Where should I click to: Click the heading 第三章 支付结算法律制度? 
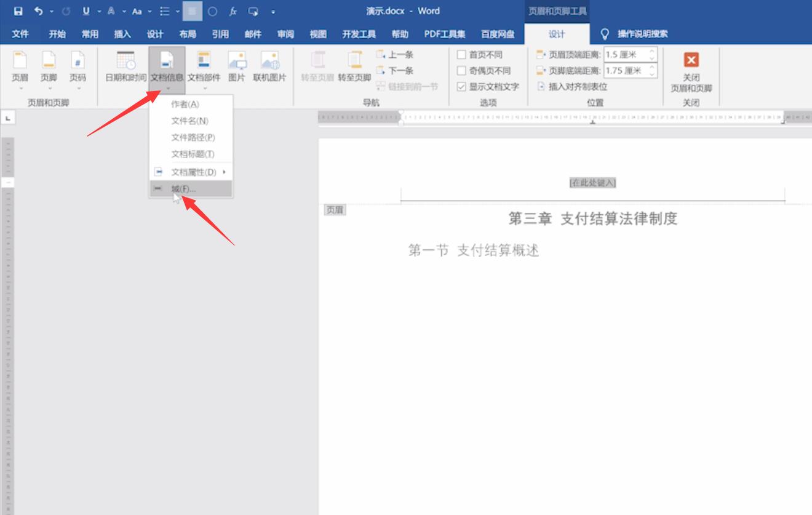point(592,218)
